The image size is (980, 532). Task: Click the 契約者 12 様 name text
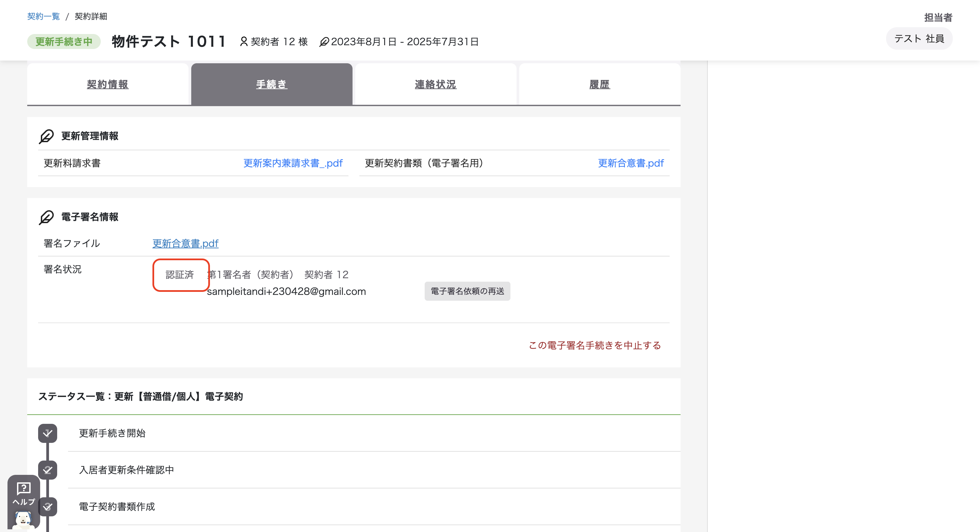[279, 41]
